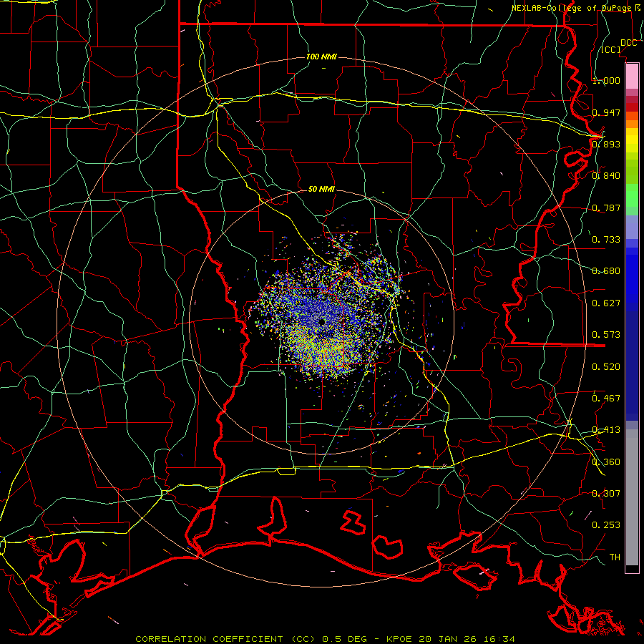Click the 0.573 scale value

click(x=606, y=334)
